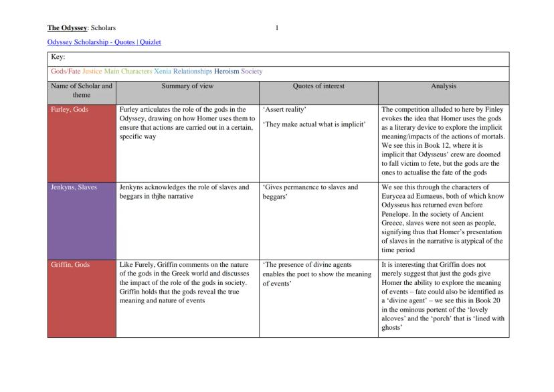Select the purple 'Jenkyns, Slaves' cell

point(74,187)
